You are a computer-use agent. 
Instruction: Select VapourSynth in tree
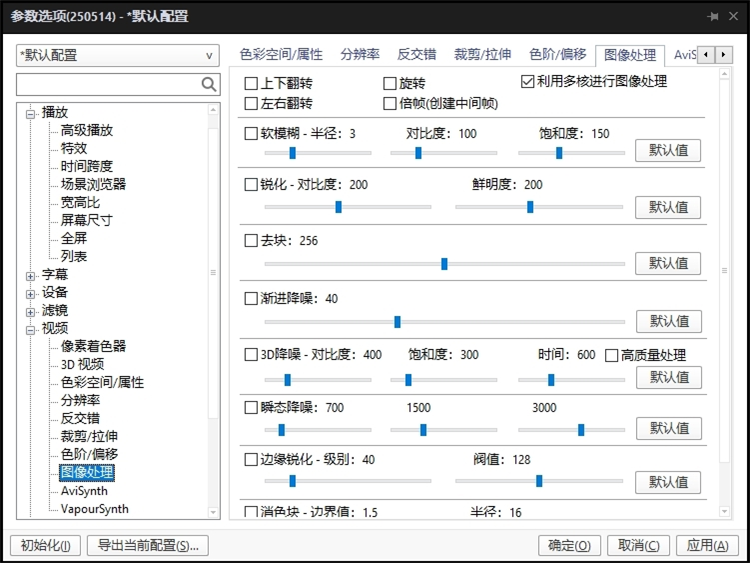[95, 509]
